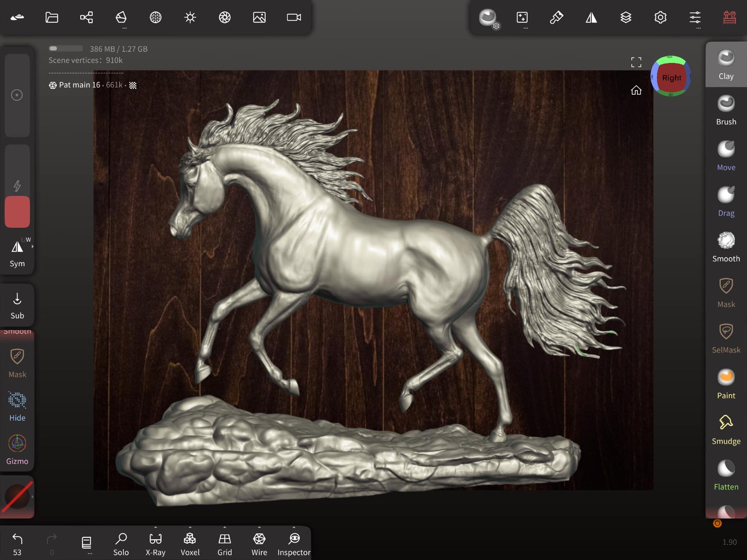
Task: Expand Voxel remesh options arrow
Action: click(190, 527)
